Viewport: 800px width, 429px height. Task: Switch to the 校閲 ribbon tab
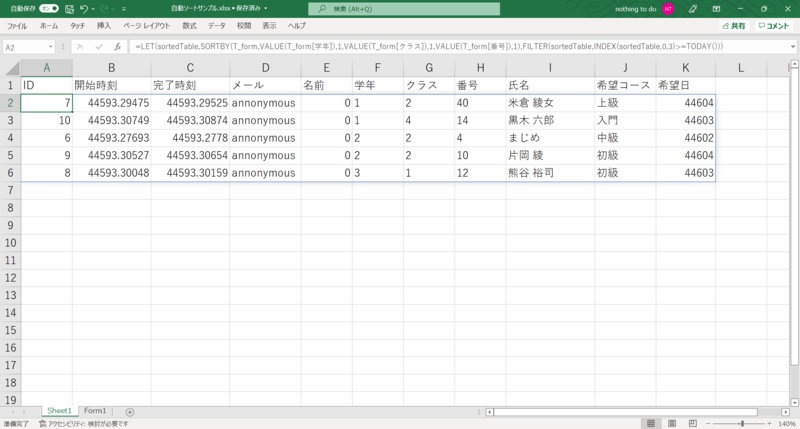(244, 26)
